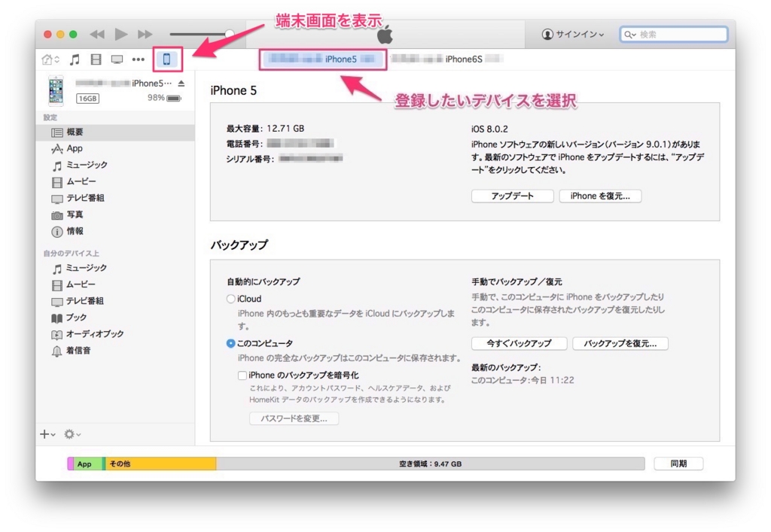Screen dimensions: 771x532
Task: Open the Music library icon in toolbar
Action: click(75, 59)
